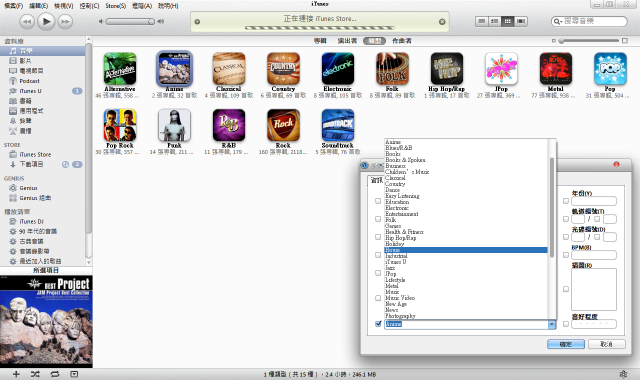The height and width of the screenshot is (380, 640).
Task: Select Genius in the sidebar
Action: (x=28, y=188)
